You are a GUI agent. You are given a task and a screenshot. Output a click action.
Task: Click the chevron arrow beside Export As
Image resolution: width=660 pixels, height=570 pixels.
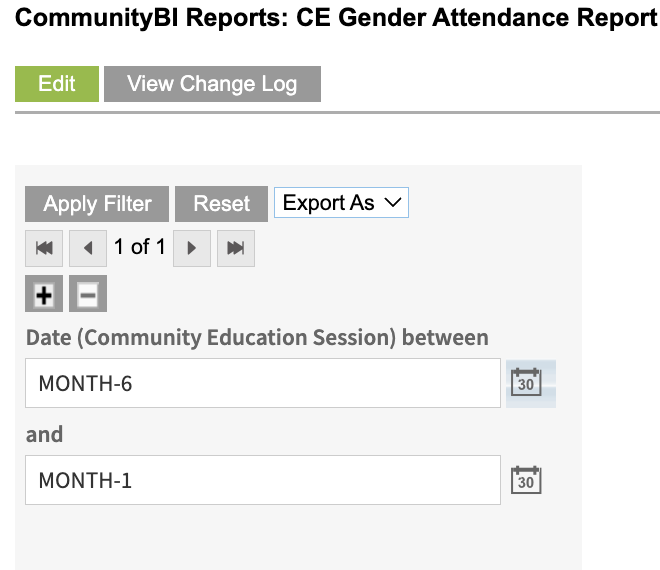click(x=393, y=203)
